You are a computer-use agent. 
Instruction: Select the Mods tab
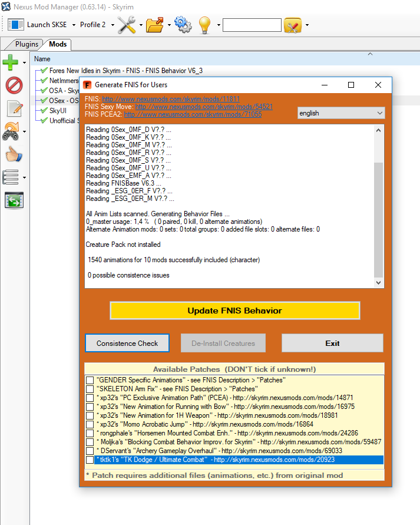58,44
